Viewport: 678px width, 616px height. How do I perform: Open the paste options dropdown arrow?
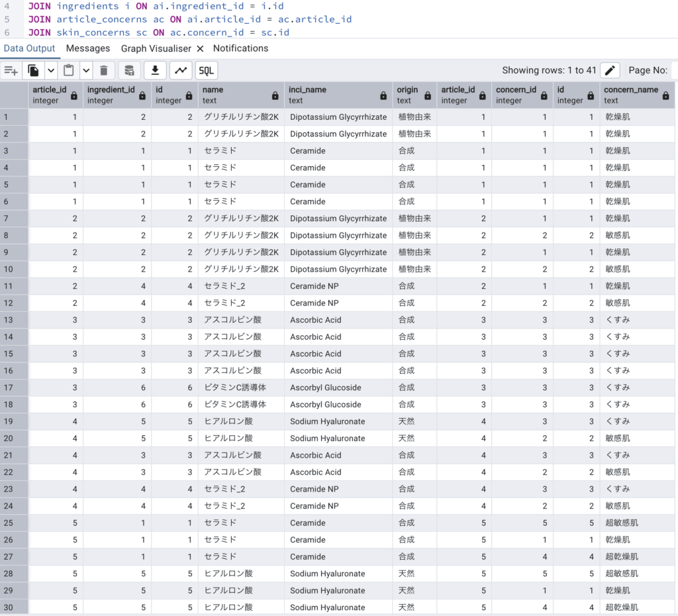pos(86,70)
